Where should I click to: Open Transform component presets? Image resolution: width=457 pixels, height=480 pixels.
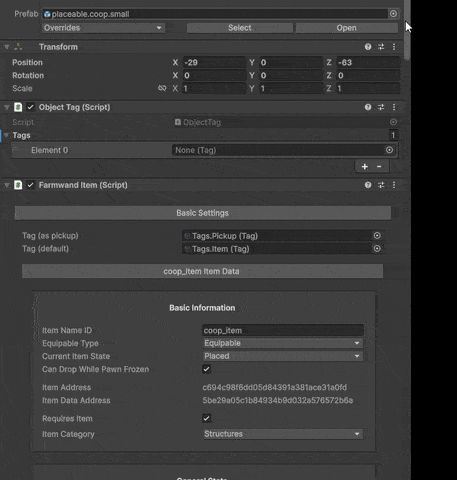click(381, 47)
